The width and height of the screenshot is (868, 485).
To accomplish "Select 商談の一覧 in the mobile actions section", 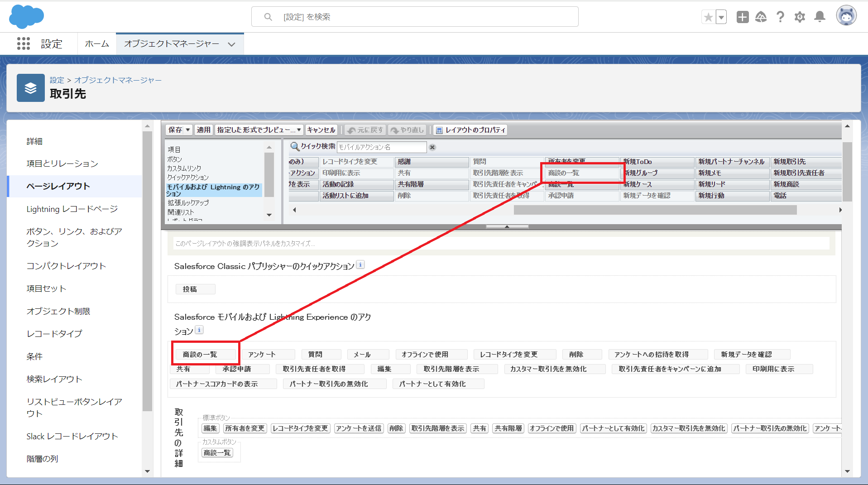I will [x=206, y=354].
